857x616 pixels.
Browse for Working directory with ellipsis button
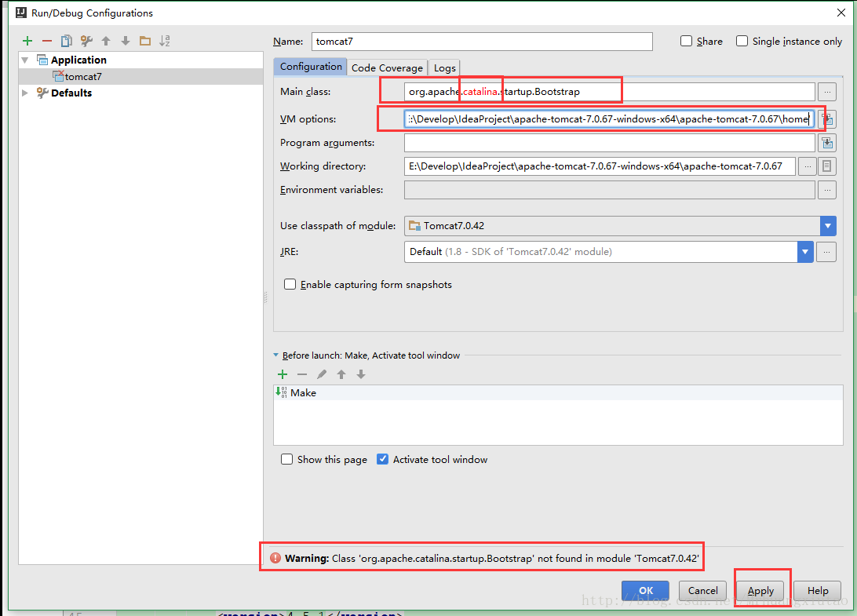(808, 166)
